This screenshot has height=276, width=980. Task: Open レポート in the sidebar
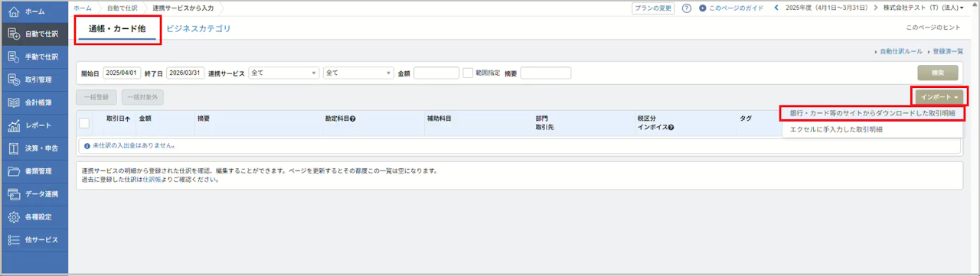tap(34, 125)
